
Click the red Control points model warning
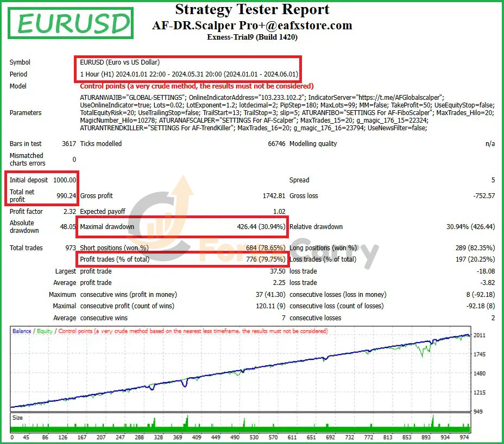coord(197,86)
